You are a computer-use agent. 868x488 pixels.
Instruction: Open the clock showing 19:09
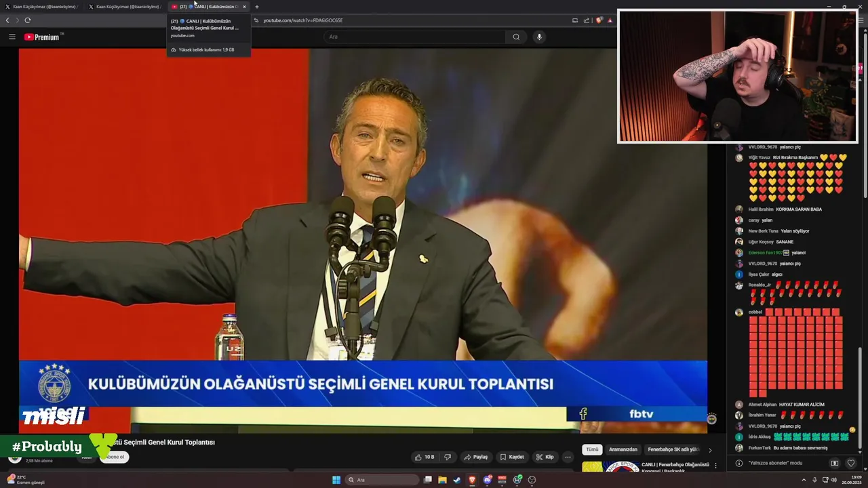coord(850,480)
